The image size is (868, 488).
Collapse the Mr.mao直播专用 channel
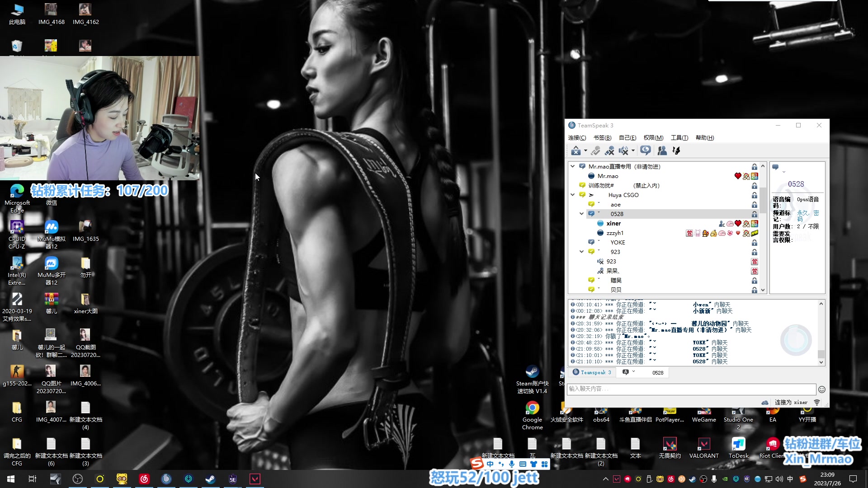point(573,166)
